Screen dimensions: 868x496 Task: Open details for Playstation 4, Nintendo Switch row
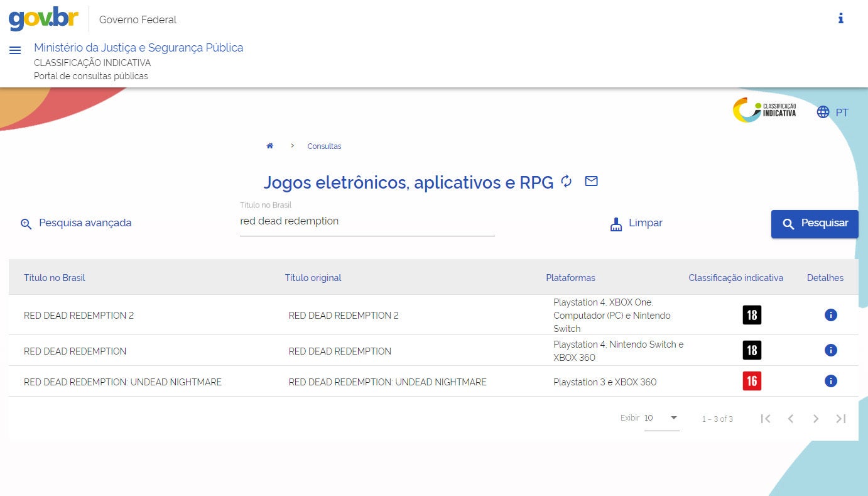point(831,350)
